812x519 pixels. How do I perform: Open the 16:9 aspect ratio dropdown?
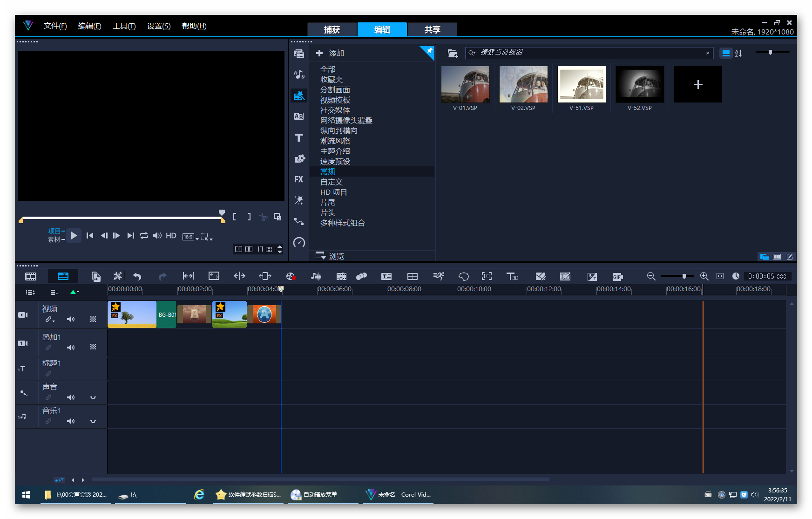click(190, 237)
